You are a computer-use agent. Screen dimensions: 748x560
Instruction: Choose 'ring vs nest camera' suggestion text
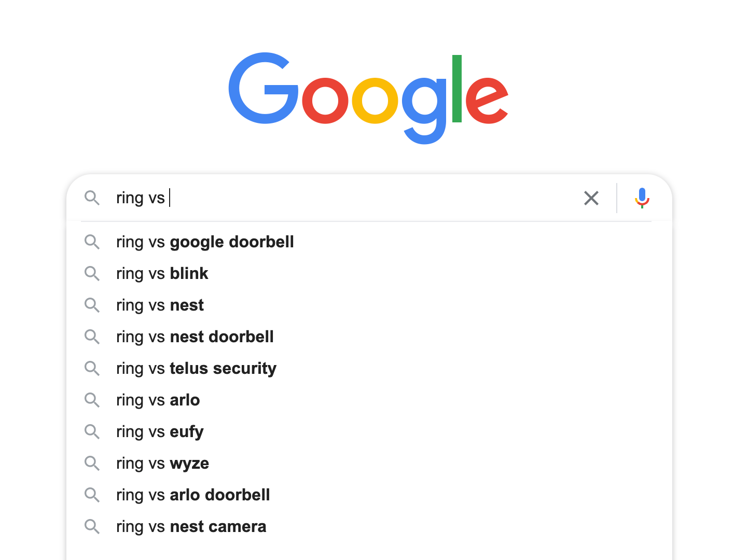pos(191,527)
